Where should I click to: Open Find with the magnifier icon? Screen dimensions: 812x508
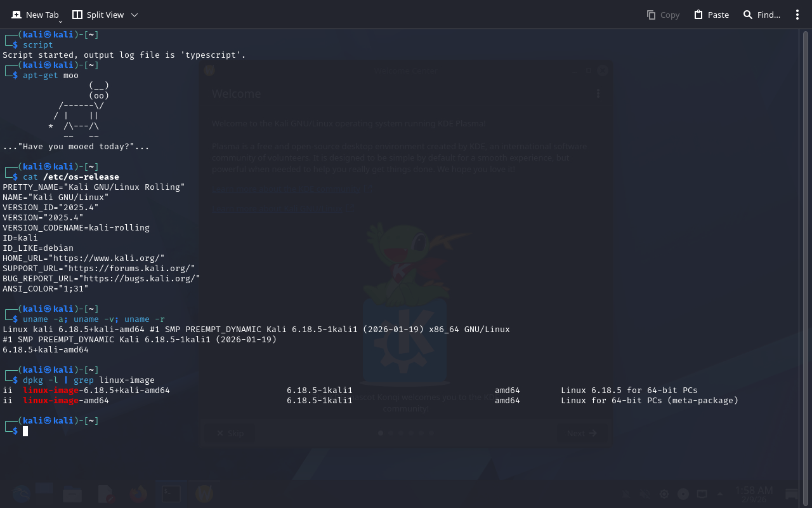[x=748, y=15]
